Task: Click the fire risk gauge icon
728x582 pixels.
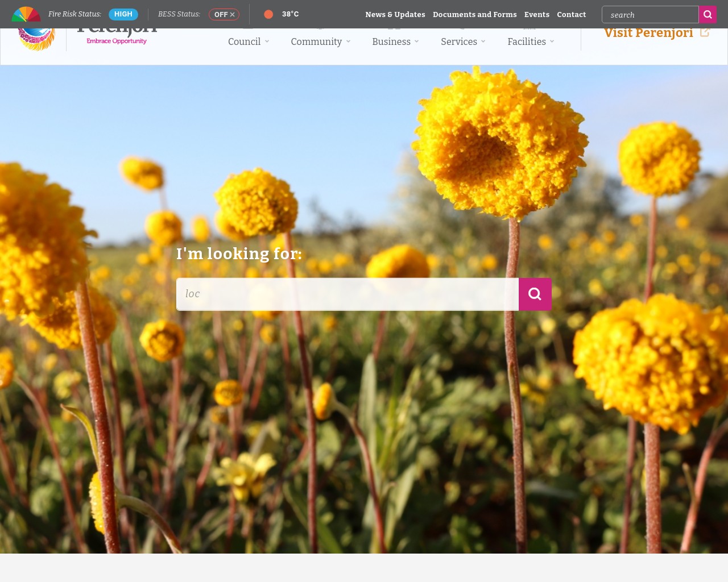Action: point(26,14)
